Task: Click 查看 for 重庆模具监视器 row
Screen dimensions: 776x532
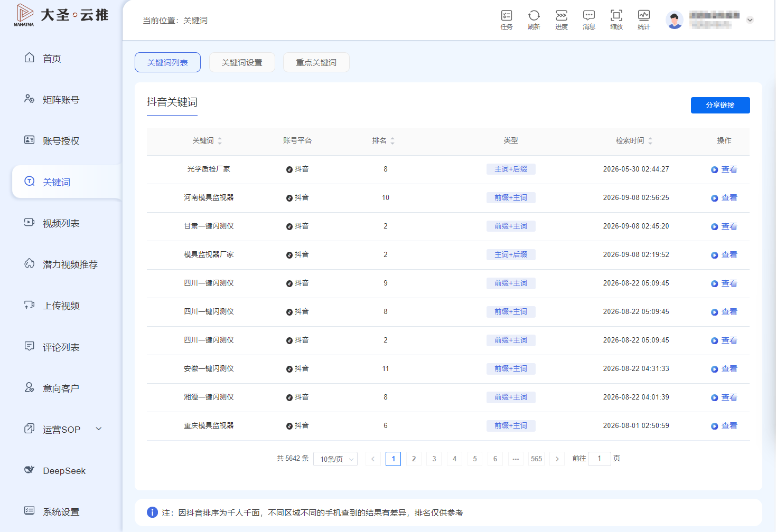Action: coord(724,426)
